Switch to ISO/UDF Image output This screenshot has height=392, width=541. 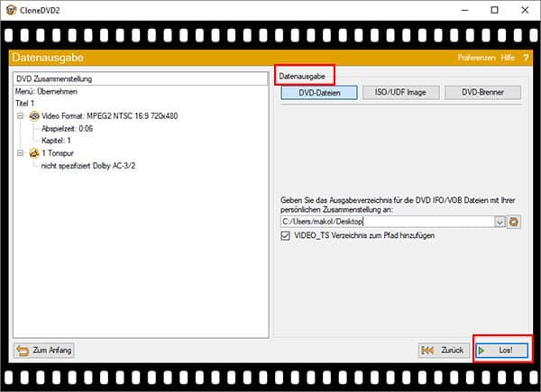400,93
